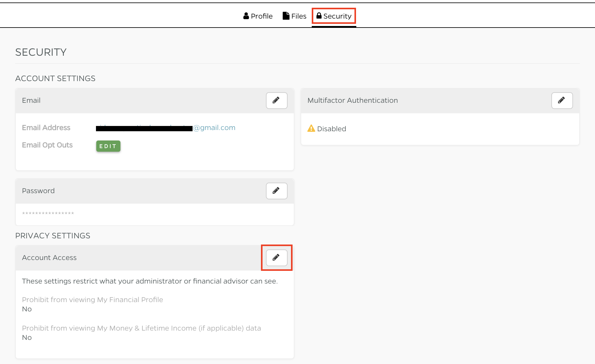This screenshot has width=595, height=364.
Task: Click the Multifactor Authentication header text
Action: 352,101
